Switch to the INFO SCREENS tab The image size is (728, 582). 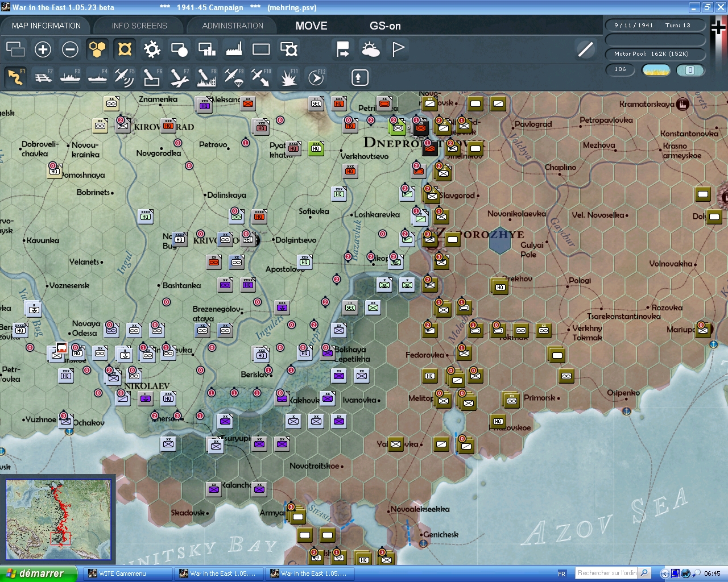(139, 26)
